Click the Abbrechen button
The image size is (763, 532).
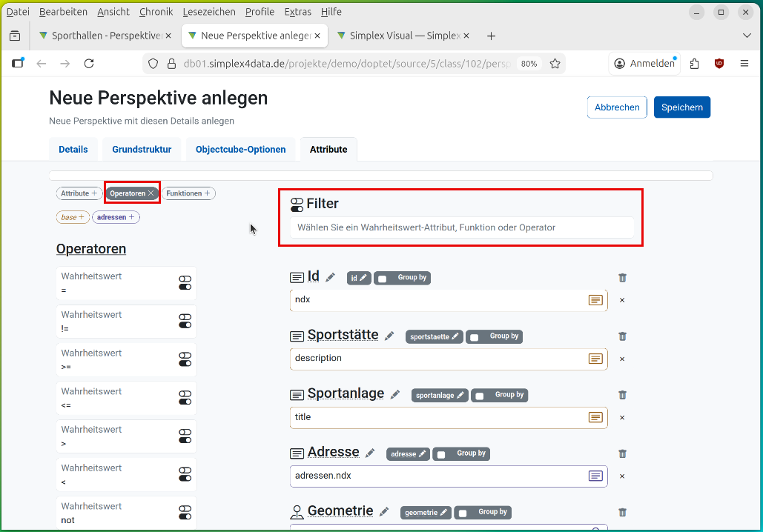point(617,107)
